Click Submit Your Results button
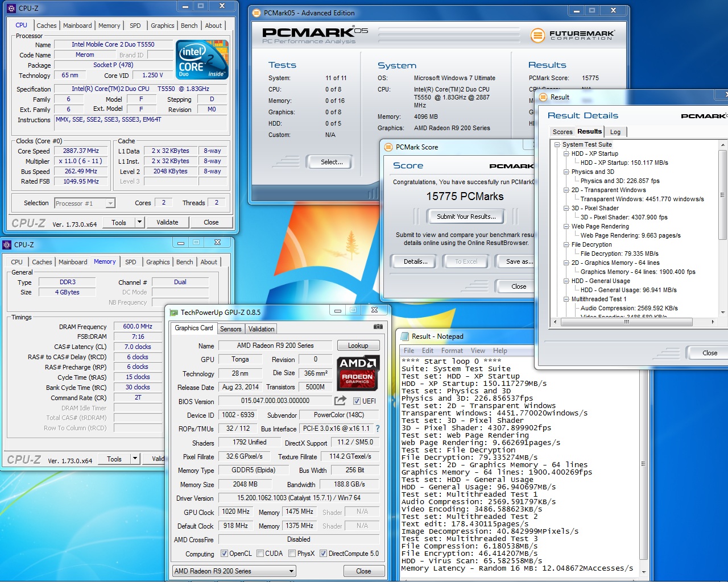Viewport: 728px width, 582px height. click(x=466, y=217)
